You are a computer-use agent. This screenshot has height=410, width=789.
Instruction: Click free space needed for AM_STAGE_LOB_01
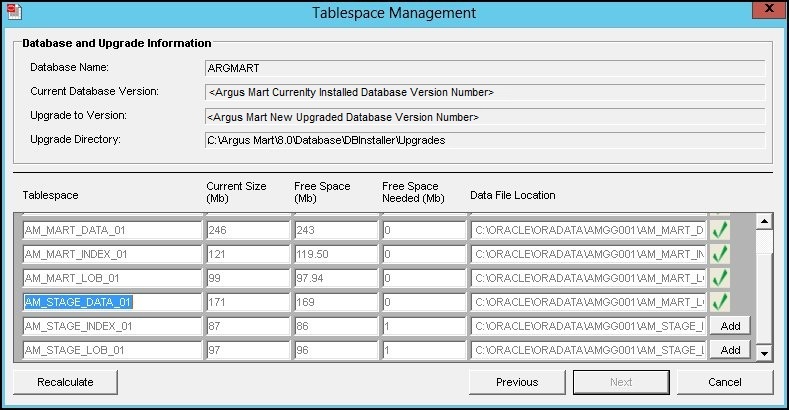(424, 350)
